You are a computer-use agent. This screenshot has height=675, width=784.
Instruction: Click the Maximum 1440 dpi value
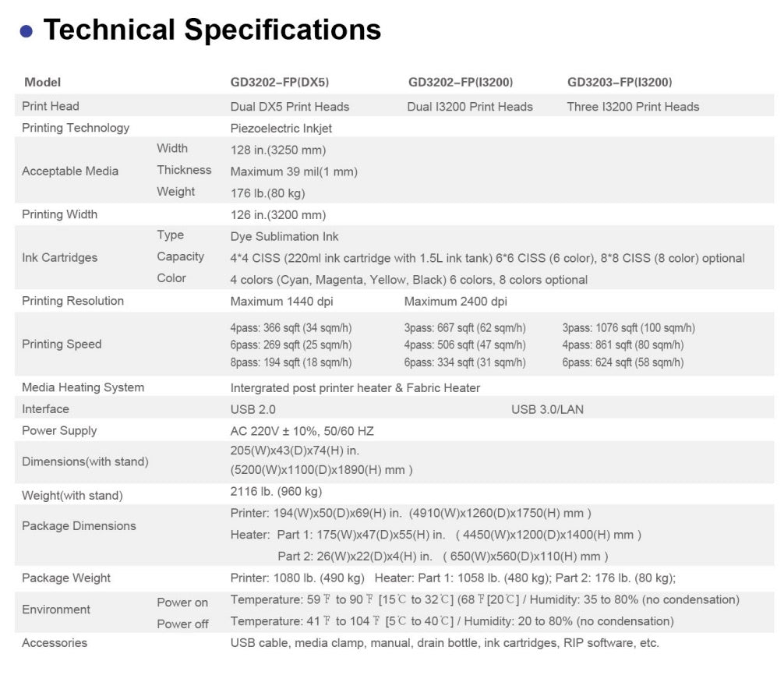click(281, 302)
